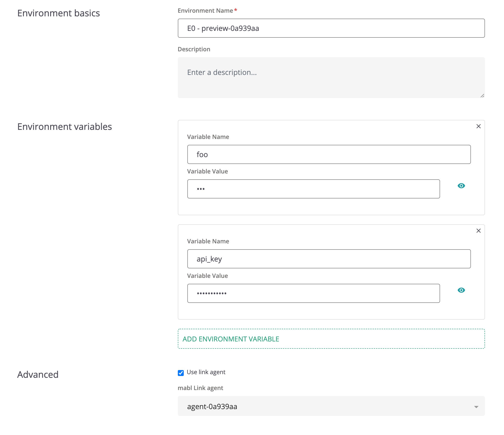Edit the foo Variable Name field

point(329,154)
